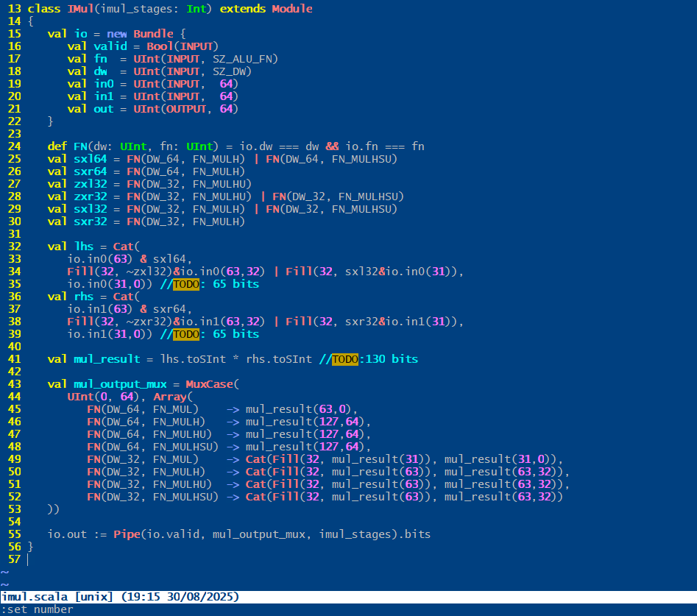This screenshot has width=697, height=616.
Task: Click highlighted TODO on line 39
Action: 186,334
